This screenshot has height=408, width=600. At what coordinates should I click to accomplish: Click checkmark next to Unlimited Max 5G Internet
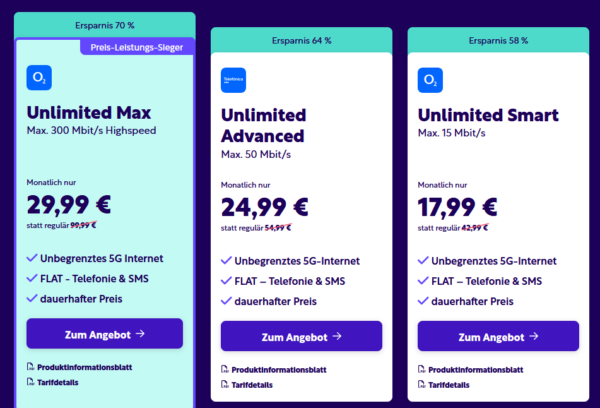pyautogui.click(x=32, y=259)
